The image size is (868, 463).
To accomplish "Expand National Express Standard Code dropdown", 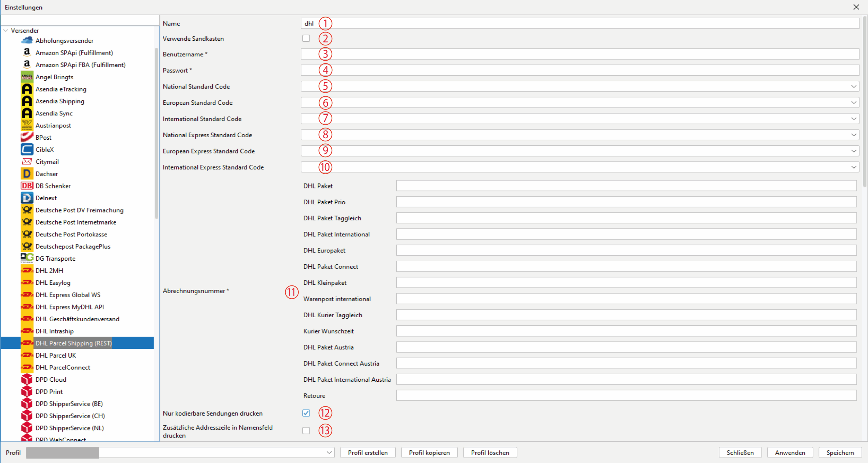I will point(854,135).
